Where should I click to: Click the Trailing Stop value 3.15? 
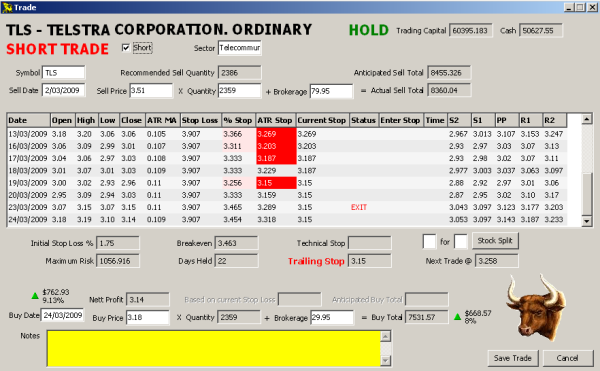(x=370, y=261)
